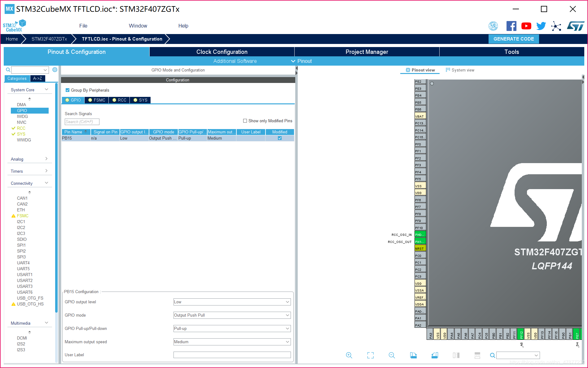Switch to Clock Configuration tab
This screenshot has height=368, width=588.
coord(222,52)
